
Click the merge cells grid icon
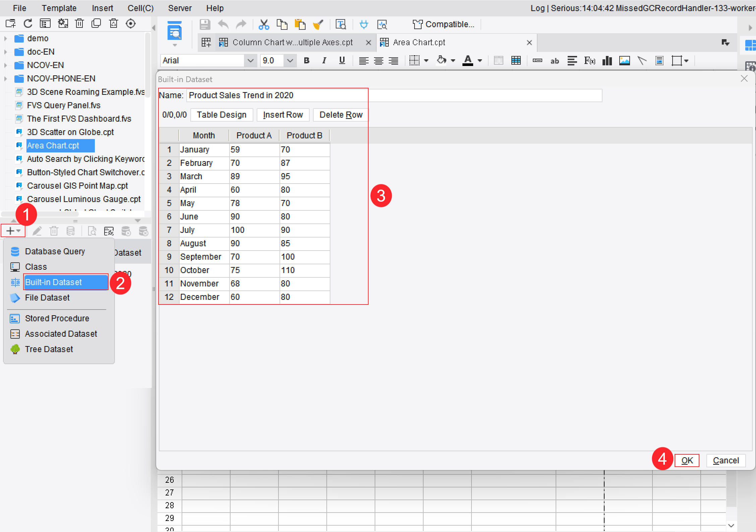click(516, 61)
